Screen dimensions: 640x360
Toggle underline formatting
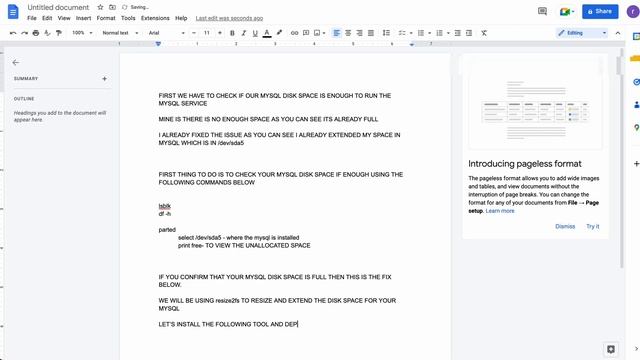255,33
